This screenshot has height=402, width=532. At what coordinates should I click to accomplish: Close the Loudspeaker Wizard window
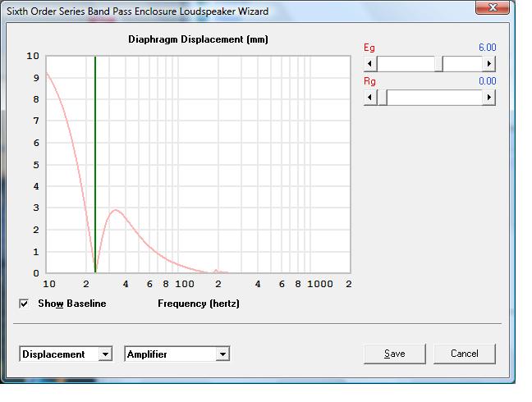point(493,7)
